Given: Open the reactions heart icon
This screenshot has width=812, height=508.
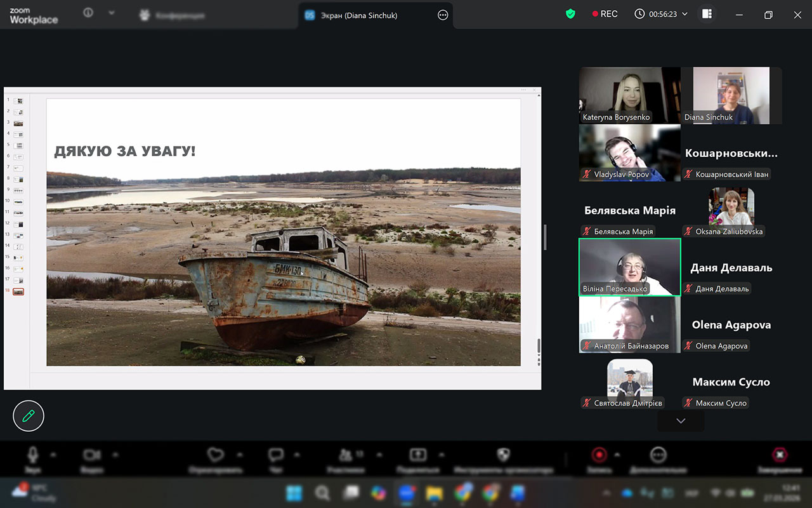Looking at the screenshot, I should pyautogui.click(x=216, y=455).
